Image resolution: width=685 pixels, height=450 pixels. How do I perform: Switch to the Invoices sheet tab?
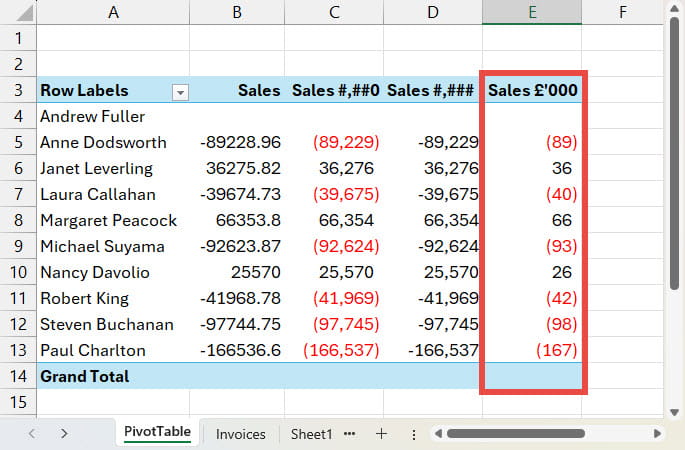pyautogui.click(x=241, y=434)
